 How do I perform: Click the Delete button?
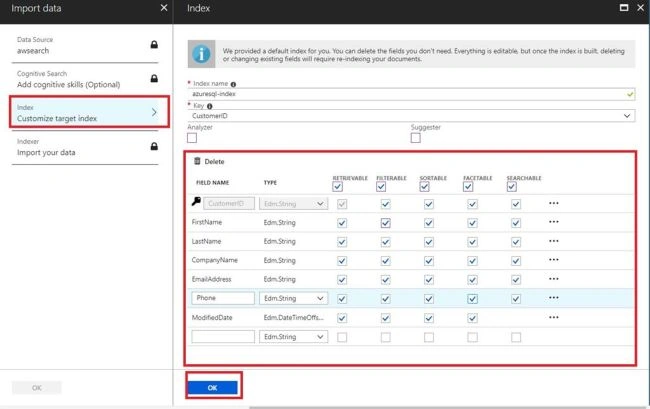point(209,161)
